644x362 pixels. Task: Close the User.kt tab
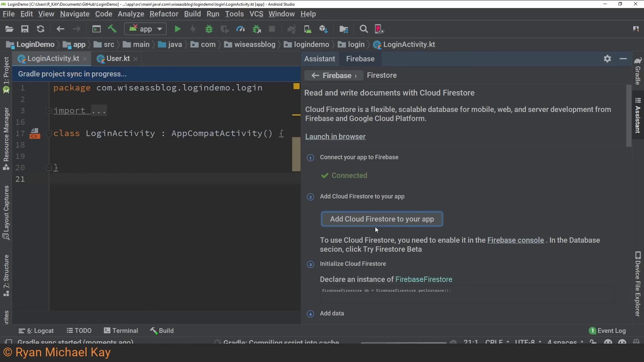pos(136,59)
